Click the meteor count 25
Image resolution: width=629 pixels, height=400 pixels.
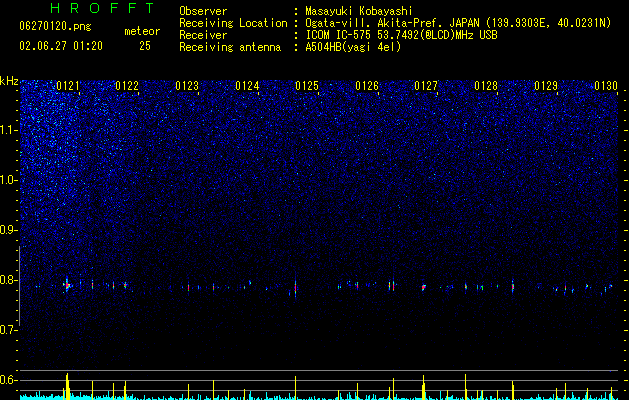(x=145, y=46)
